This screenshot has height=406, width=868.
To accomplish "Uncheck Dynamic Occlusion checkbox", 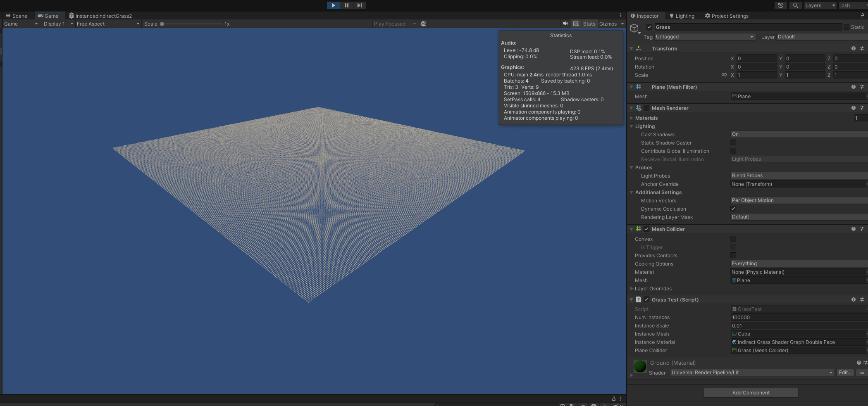I will coord(733,209).
